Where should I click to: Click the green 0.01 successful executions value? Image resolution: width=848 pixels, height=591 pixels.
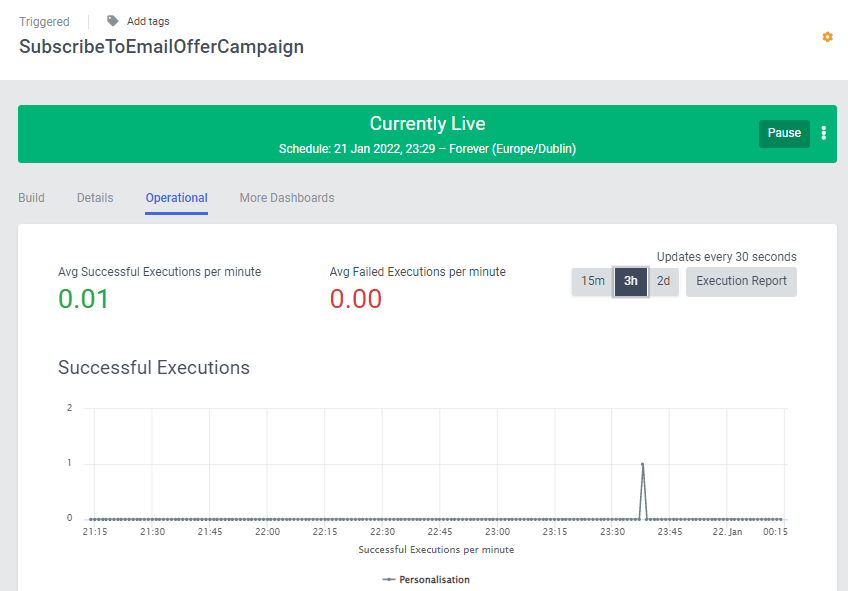coord(84,299)
